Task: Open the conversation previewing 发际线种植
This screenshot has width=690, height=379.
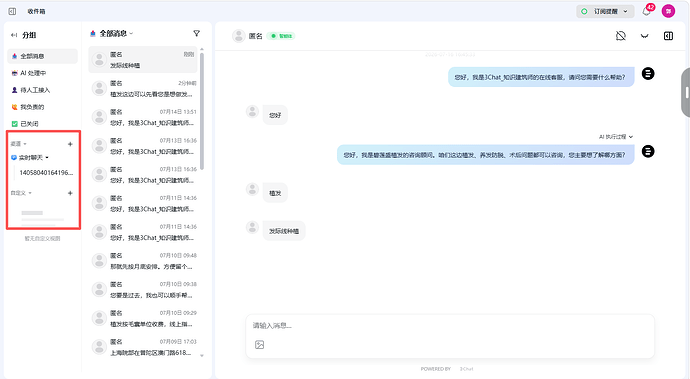Action: tap(143, 60)
